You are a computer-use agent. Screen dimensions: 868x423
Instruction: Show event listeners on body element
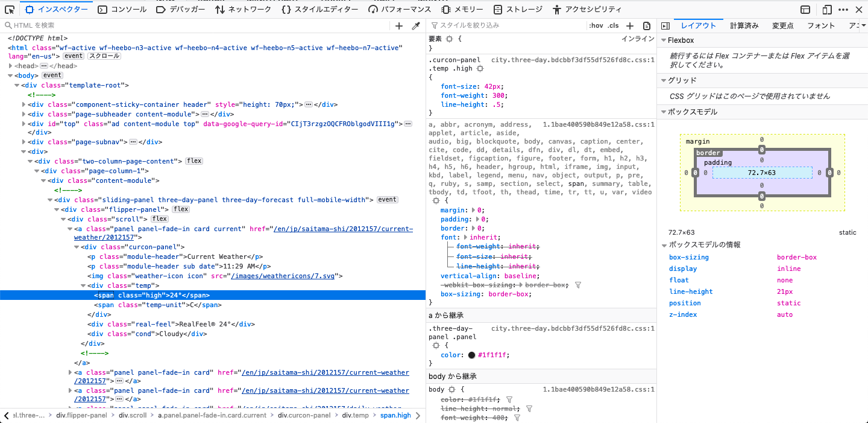tap(52, 75)
